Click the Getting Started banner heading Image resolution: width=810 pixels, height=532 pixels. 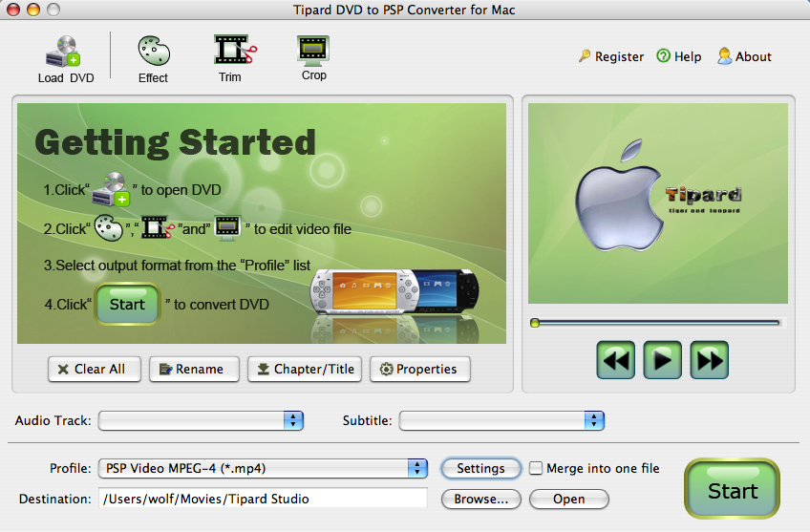175,142
